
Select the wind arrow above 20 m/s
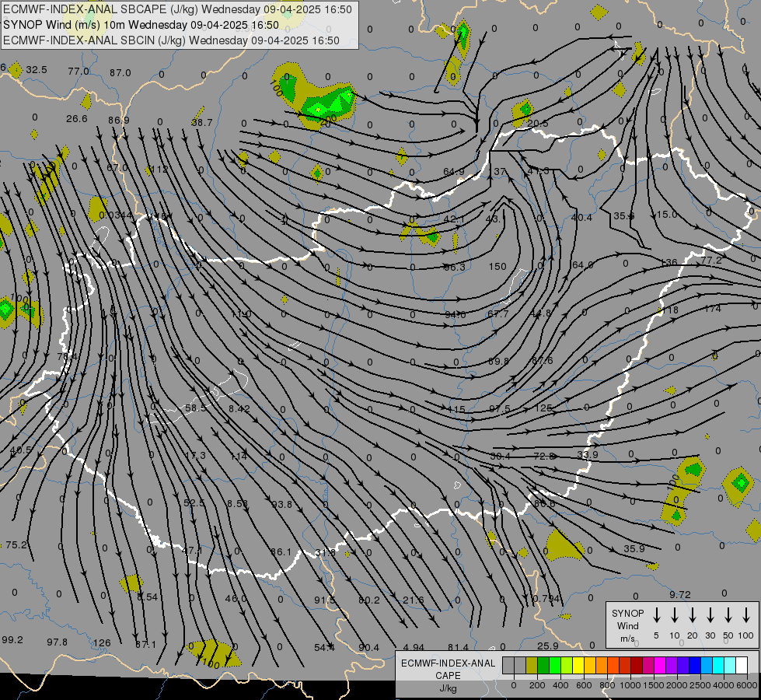[x=692, y=615]
